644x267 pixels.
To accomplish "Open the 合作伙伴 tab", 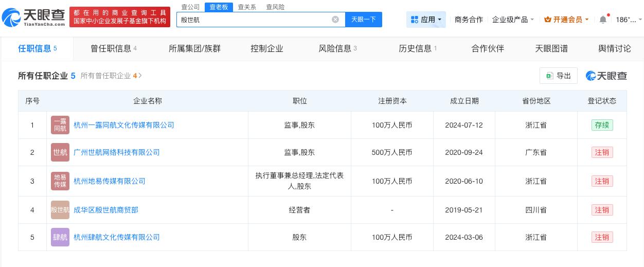I will point(488,48).
